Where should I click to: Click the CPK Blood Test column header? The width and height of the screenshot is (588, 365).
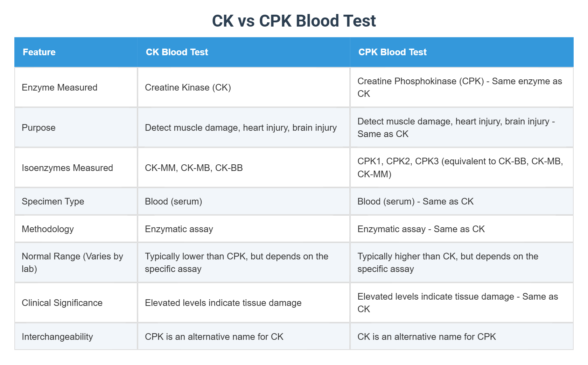462,52
